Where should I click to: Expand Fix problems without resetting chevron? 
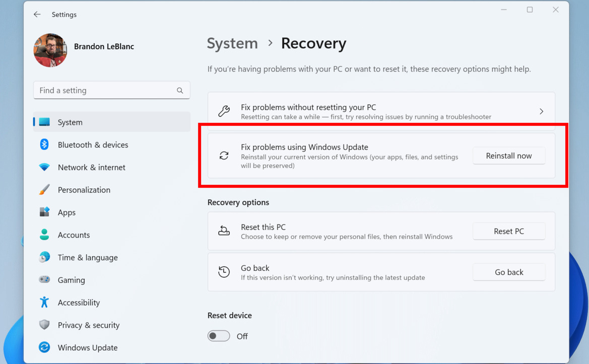[541, 111]
